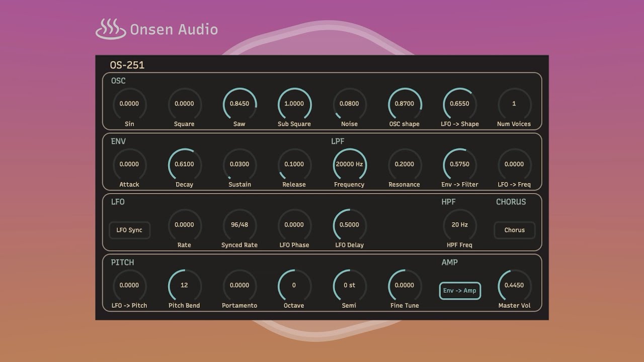Screen dimensions: 644x362
Task: Click the HPF Freq knob
Action: (x=459, y=225)
